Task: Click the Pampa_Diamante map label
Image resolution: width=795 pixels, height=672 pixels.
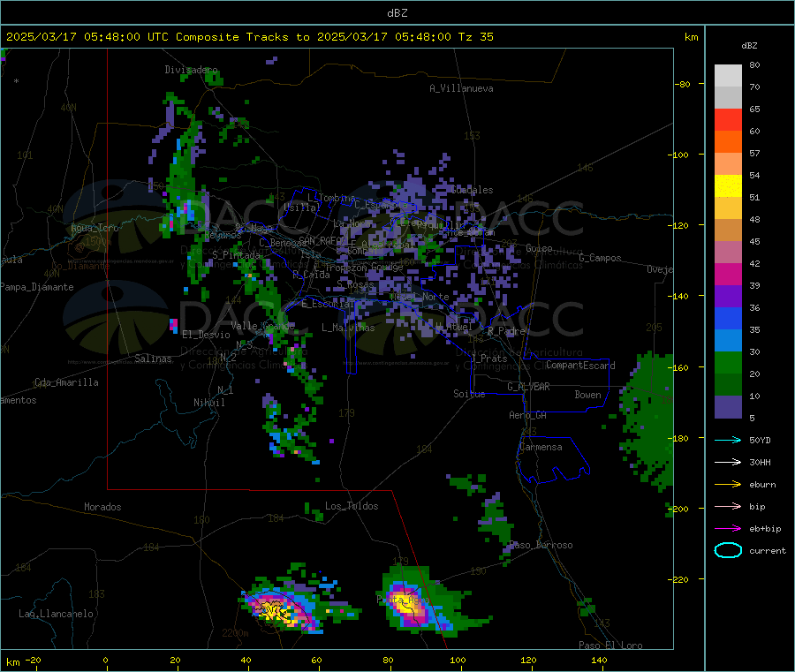Action: pyautogui.click(x=37, y=287)
